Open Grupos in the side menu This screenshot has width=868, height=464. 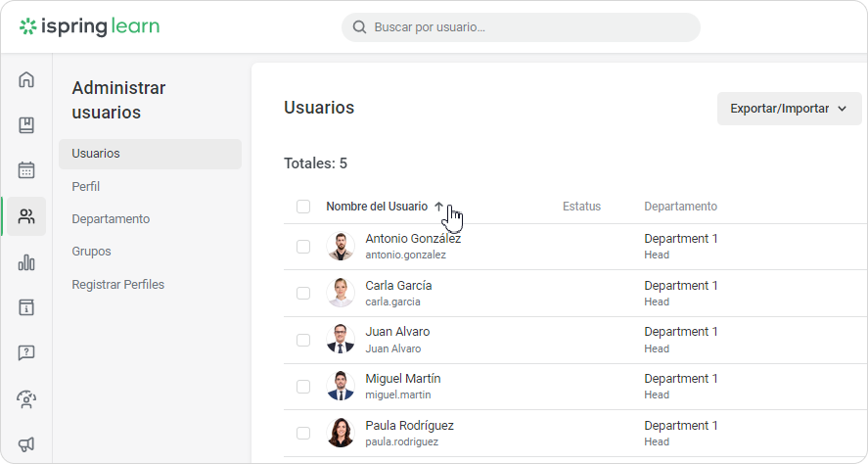(91, 252)
